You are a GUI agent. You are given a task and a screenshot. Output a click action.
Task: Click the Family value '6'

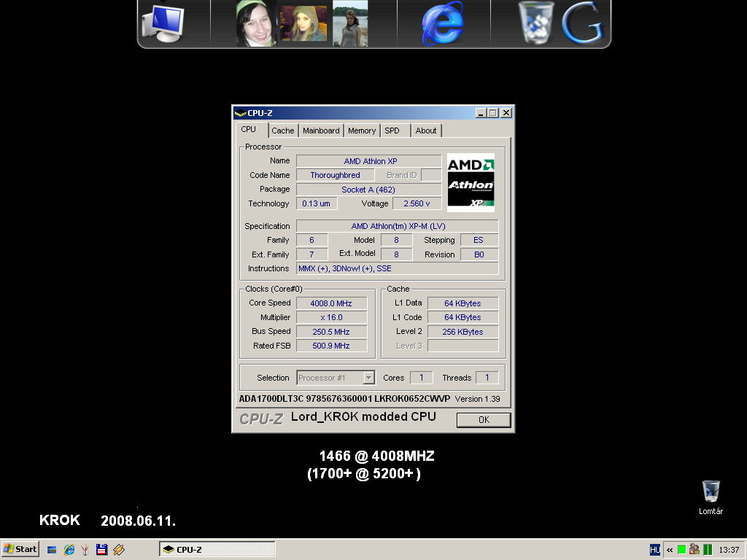[x=311, y=240]
